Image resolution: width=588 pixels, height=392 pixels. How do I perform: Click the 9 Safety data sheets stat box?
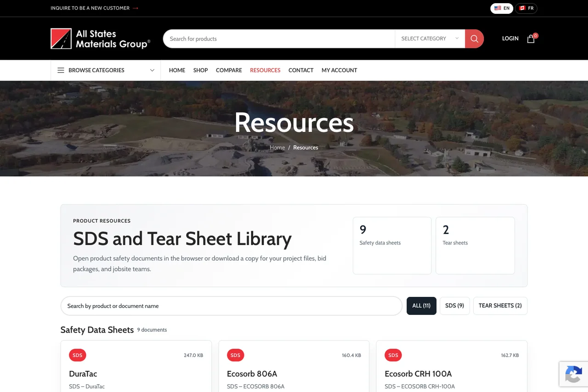pos(392,245)
